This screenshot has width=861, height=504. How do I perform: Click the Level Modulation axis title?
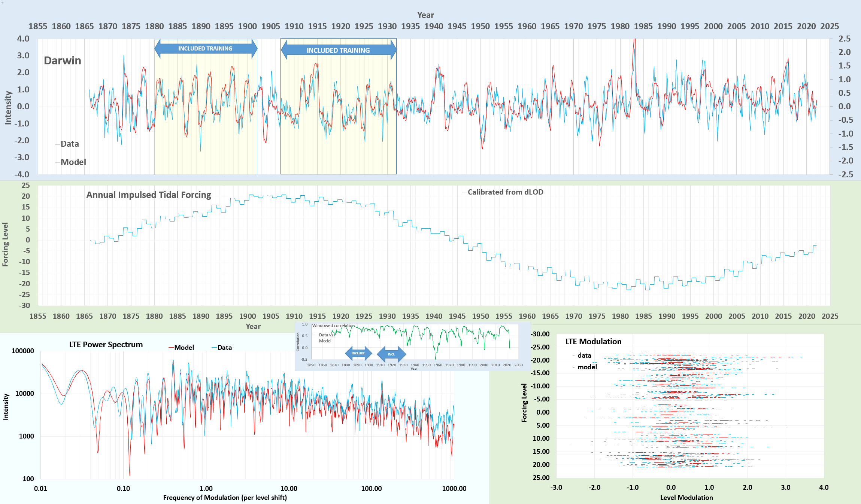[686, 498]
